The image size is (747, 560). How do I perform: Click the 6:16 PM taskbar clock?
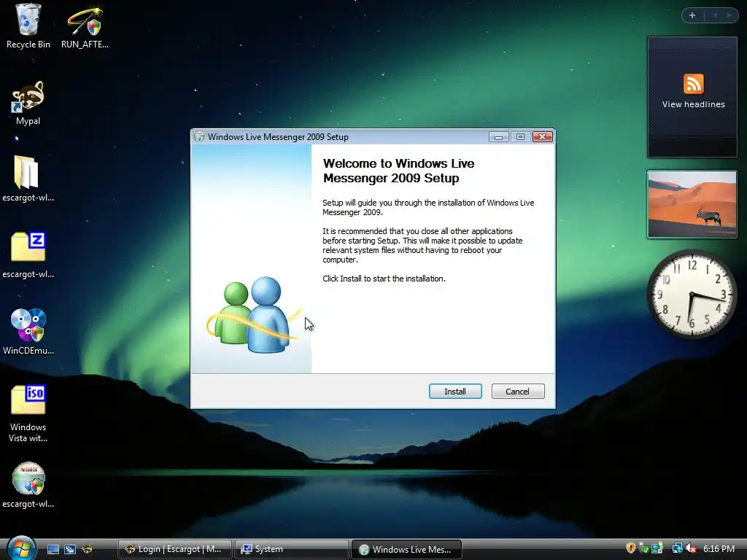click(719, 548)
